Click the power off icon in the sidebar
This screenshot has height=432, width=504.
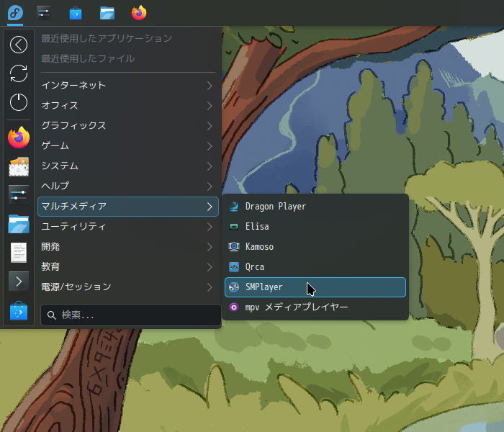(x=19, y=102)
